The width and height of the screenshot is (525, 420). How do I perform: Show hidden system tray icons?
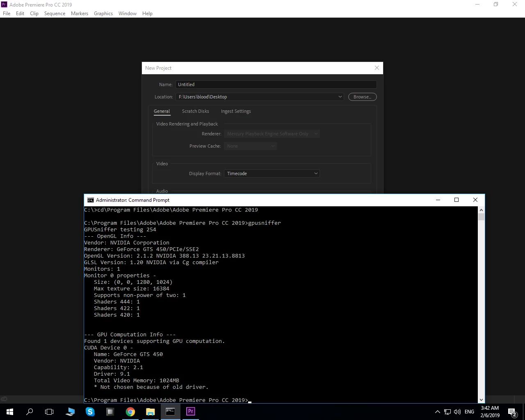437,412
